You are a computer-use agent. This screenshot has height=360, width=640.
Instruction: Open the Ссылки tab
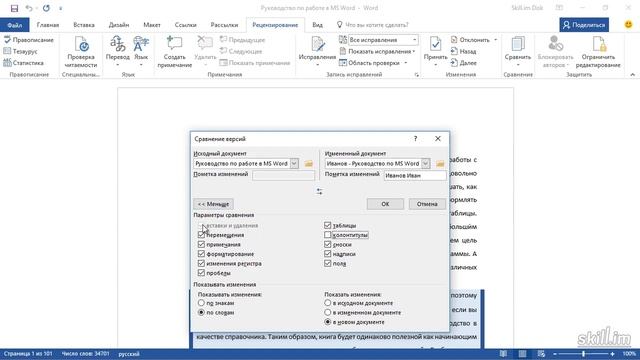[185, 25]
